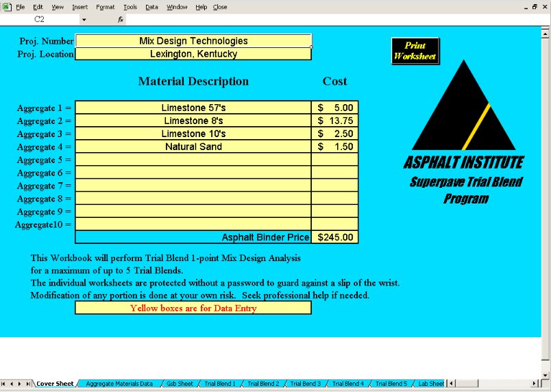
Task: Click the Asphalt Institute triangle logo
Action: pos(463,106)
